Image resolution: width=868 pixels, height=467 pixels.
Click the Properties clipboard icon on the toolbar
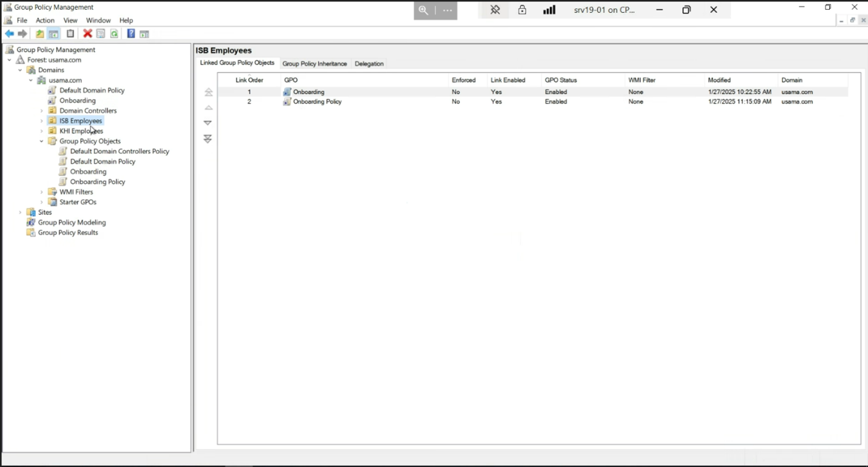(x=70, y=33)
